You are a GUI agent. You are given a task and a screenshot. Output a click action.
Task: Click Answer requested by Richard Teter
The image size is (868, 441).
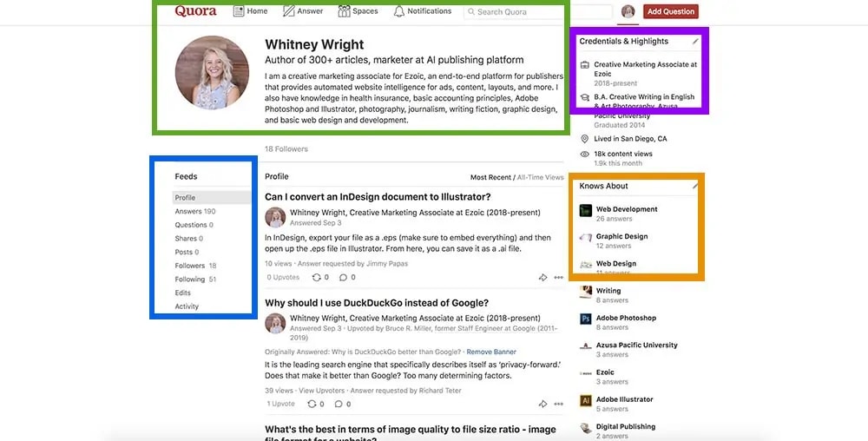tap(405, 391)
